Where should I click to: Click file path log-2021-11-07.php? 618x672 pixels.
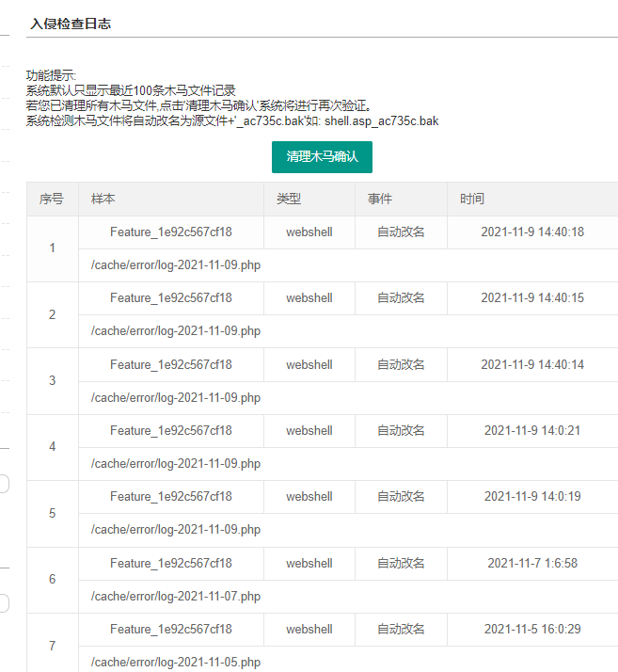176,596
